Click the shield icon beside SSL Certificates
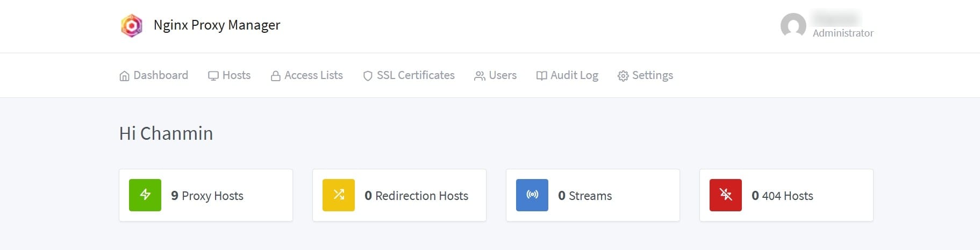 click(x=368, y=76)
